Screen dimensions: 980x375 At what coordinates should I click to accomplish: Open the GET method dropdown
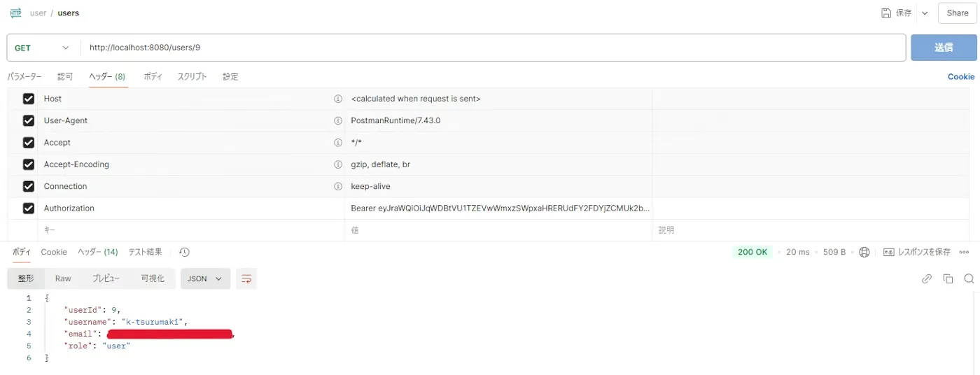pyautogui.click(x=43, y=48)
